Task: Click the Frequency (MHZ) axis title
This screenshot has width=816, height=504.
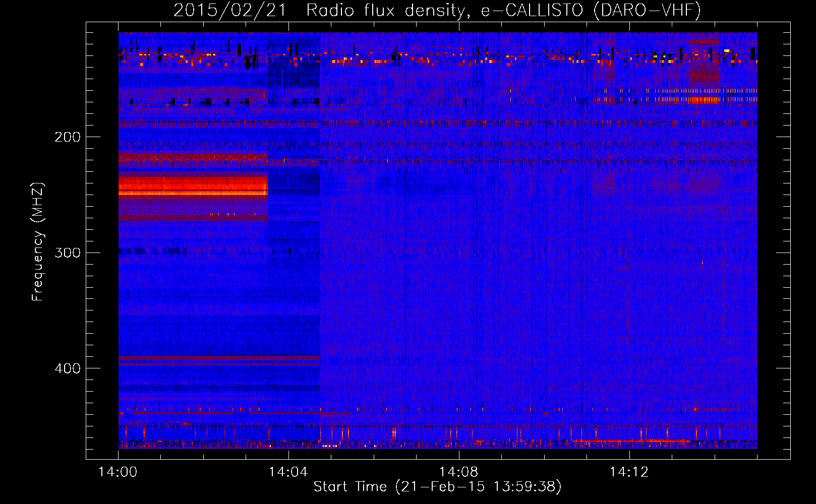Action: [38, 242]
